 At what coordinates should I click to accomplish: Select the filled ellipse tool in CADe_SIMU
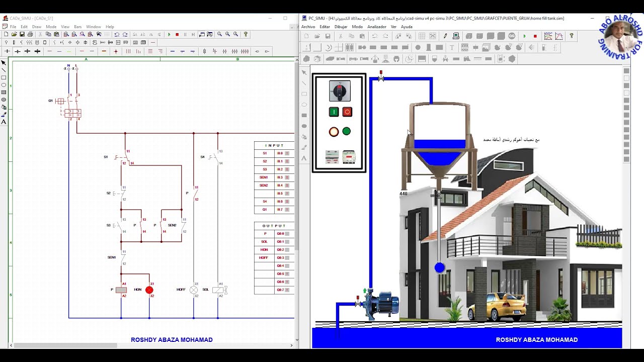[x=4, y=100]
